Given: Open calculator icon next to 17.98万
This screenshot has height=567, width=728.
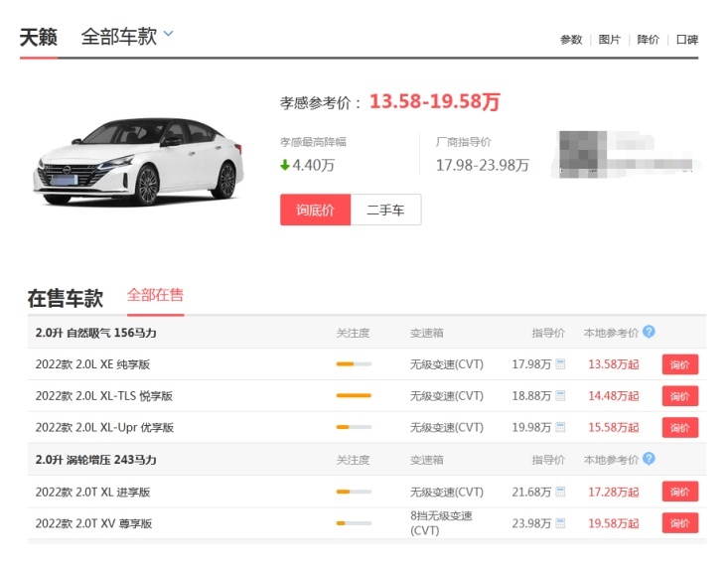Looking at the screenshot, I should click(x=560, y=364).
